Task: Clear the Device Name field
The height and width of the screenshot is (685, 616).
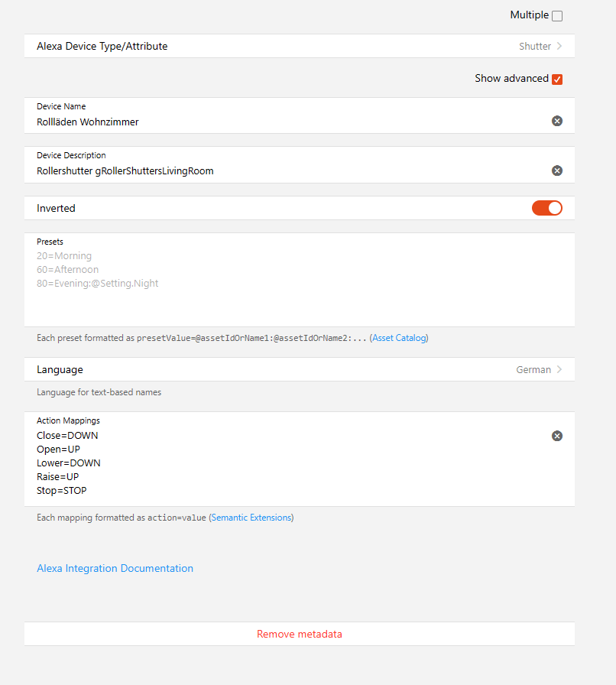Action: coord(557,121)
